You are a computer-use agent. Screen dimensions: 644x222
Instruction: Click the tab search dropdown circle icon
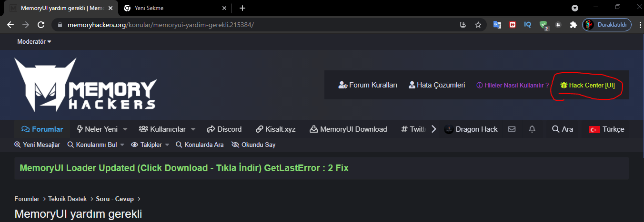[x=575, y=8]
